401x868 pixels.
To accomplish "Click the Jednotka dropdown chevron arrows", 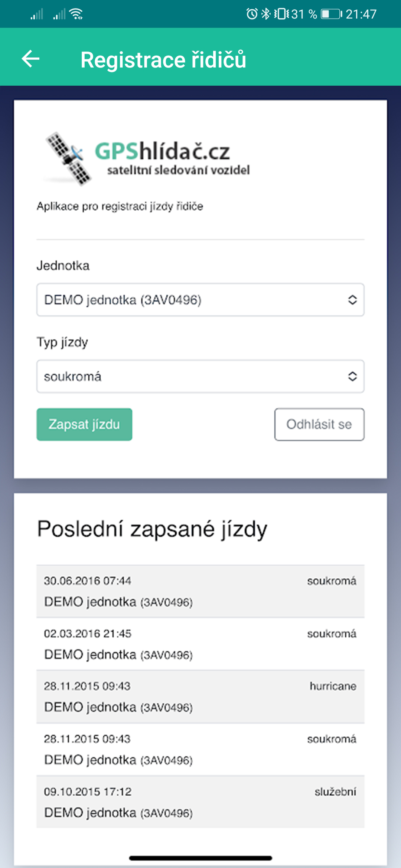I will pyautogui.click(x=352, y=300).
